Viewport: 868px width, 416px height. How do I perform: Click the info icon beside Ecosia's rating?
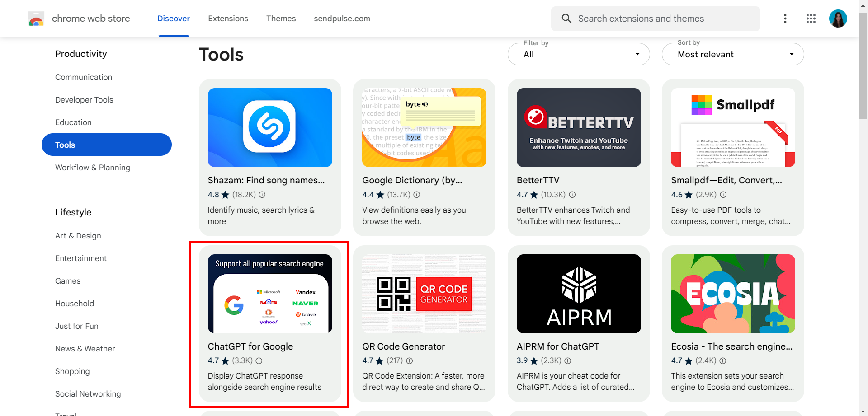[x=723, y=360]
